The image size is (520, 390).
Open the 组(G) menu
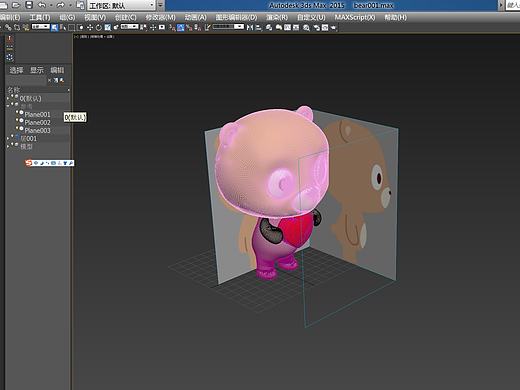pos(67,17)
